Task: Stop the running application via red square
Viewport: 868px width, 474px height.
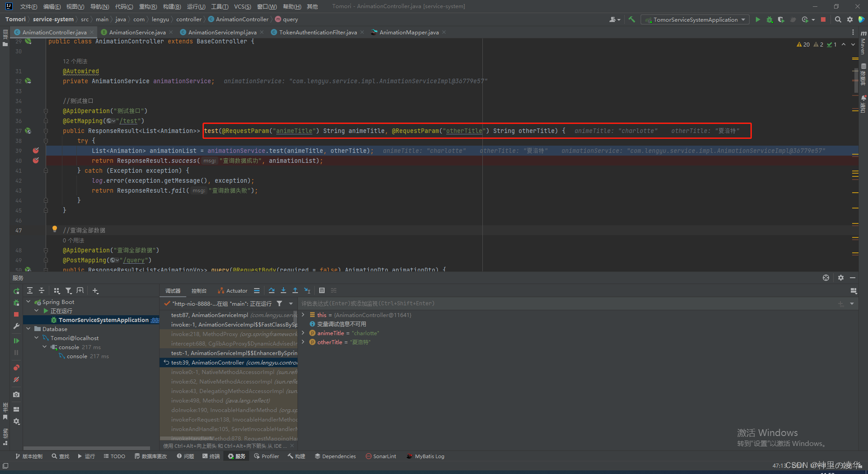Action: (823, 19)
